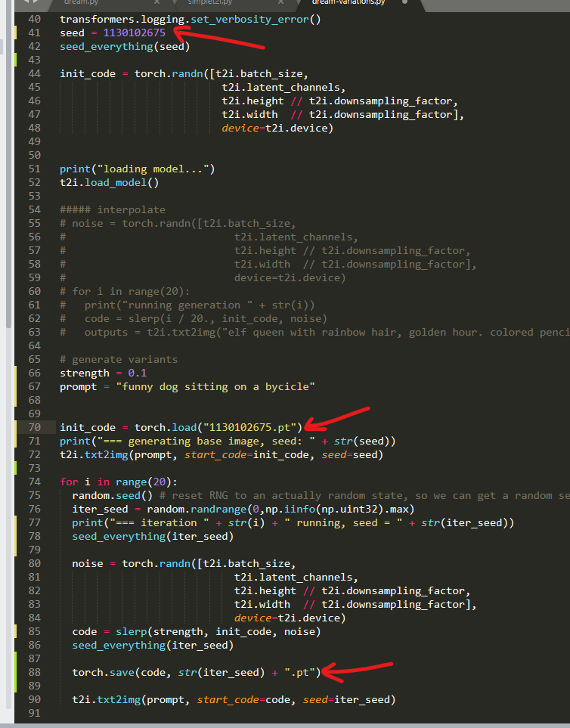Image resolution: width=570 pixels, height=728 pixels.
Task: Click line number 41 in the gutter
Action: point(34,33)
